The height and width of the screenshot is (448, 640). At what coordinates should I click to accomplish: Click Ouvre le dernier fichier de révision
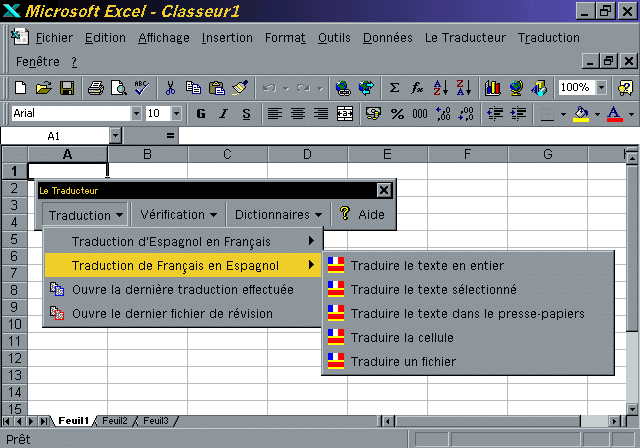(x=183, y=313)
